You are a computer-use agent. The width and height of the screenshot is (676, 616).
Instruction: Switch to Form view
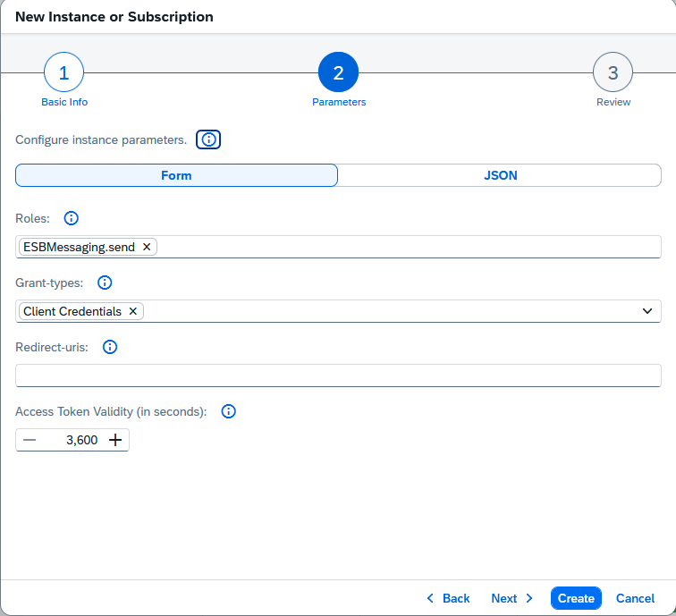pyautogui.click(x=176, y=175)
